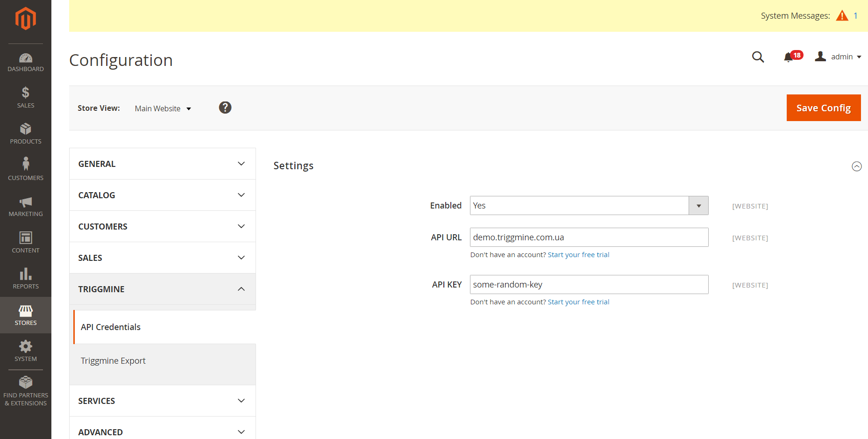
Task: Click the Save Config button
Action: [824, 108]
